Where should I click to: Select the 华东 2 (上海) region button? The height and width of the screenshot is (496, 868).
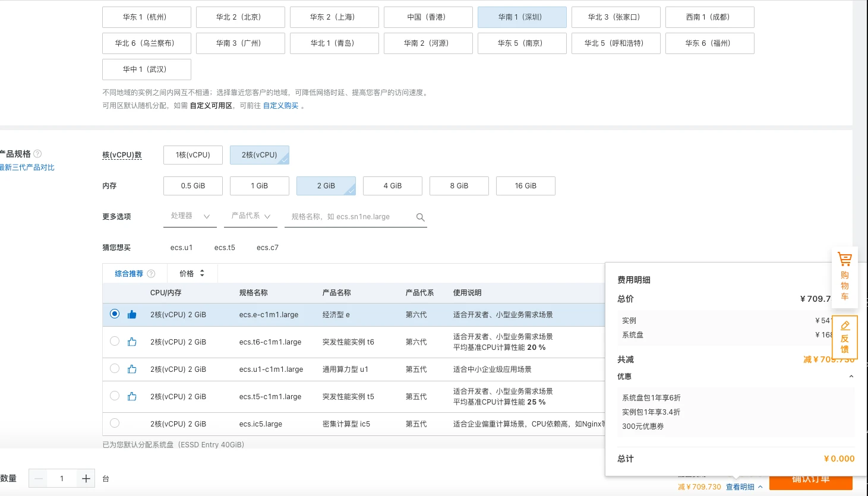(x=334, y=17)
